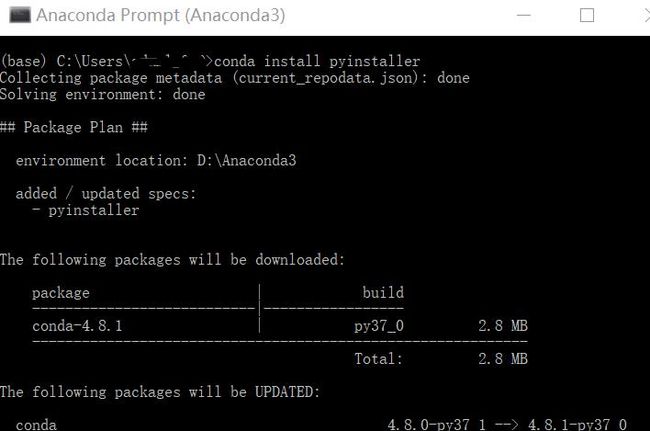Click 'The following packages will be downloaded:' line

coord(172,260)
